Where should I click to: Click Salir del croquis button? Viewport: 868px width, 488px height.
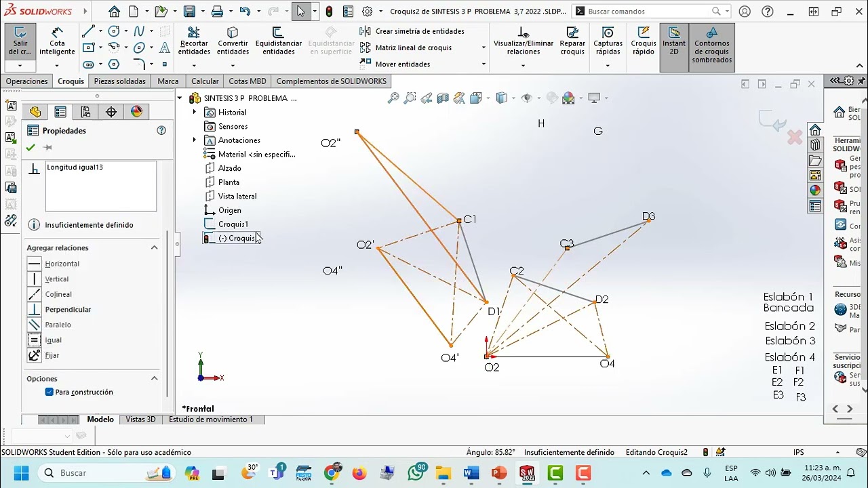coord(20,41)
